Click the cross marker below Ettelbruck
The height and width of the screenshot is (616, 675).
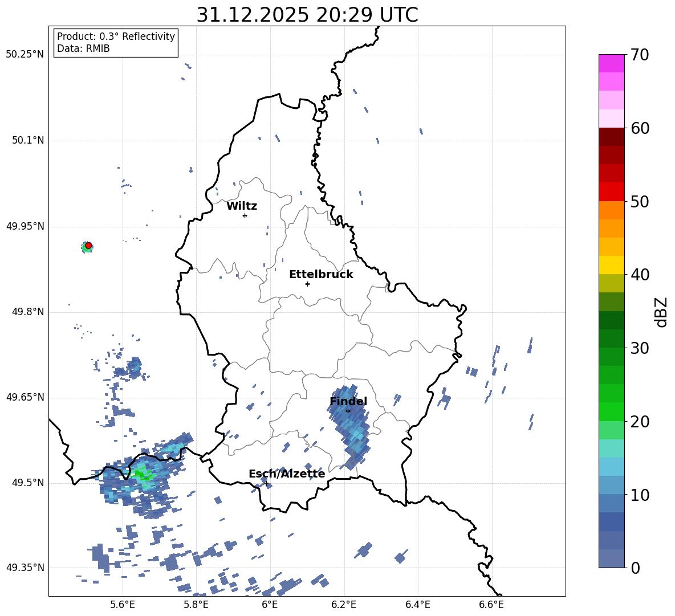click(x=307, y=284)
